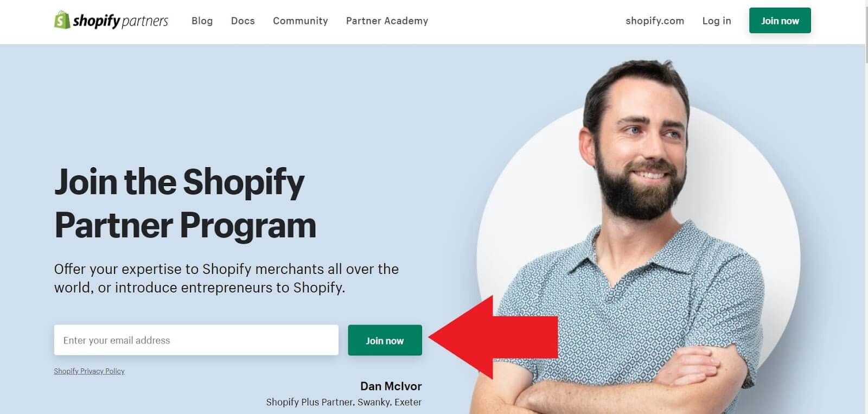The width and height of the screenshot is (868, 414).
Task: Click the Log in link
Action: coord(717,21)
